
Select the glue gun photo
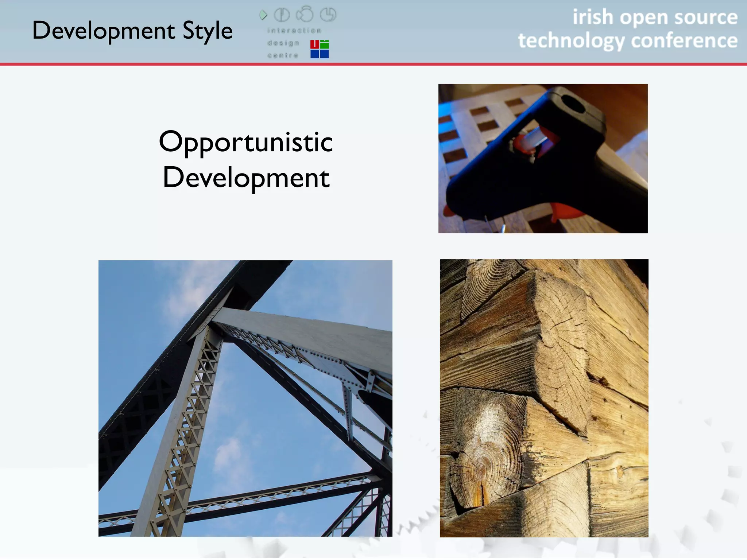(x=543, y=159)
